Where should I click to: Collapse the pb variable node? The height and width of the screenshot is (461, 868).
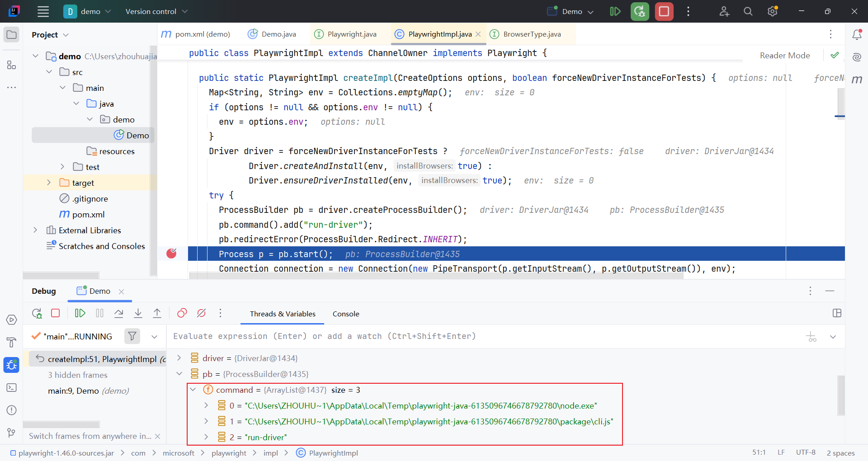[x=179, y=374]
